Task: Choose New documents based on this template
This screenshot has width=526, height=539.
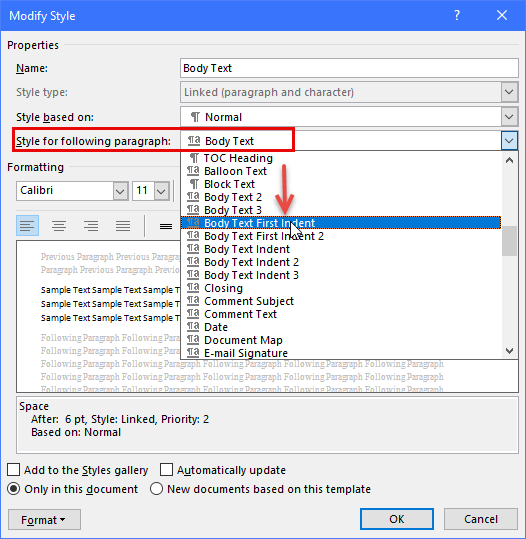Action: 156,489
